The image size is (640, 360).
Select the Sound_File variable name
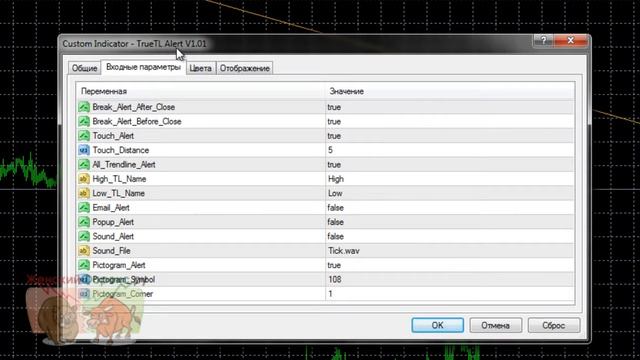coord(111,251)
